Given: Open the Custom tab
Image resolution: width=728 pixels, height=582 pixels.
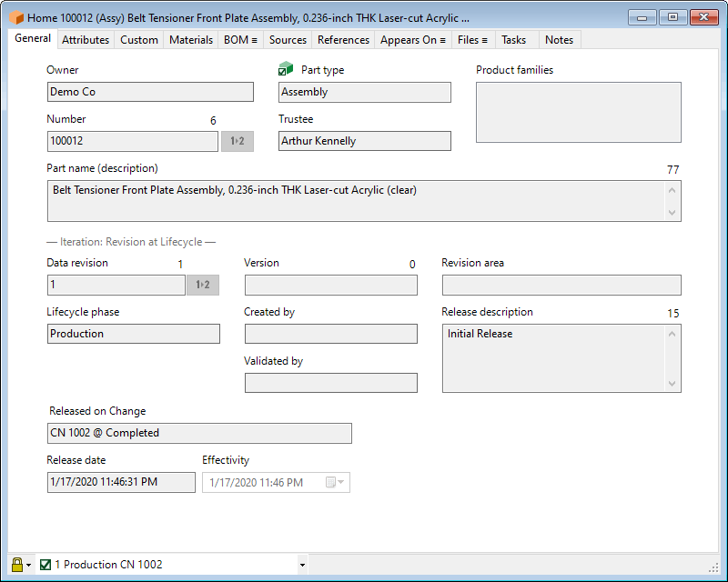Looking at the screenshot, I should (x=139, y=40).
